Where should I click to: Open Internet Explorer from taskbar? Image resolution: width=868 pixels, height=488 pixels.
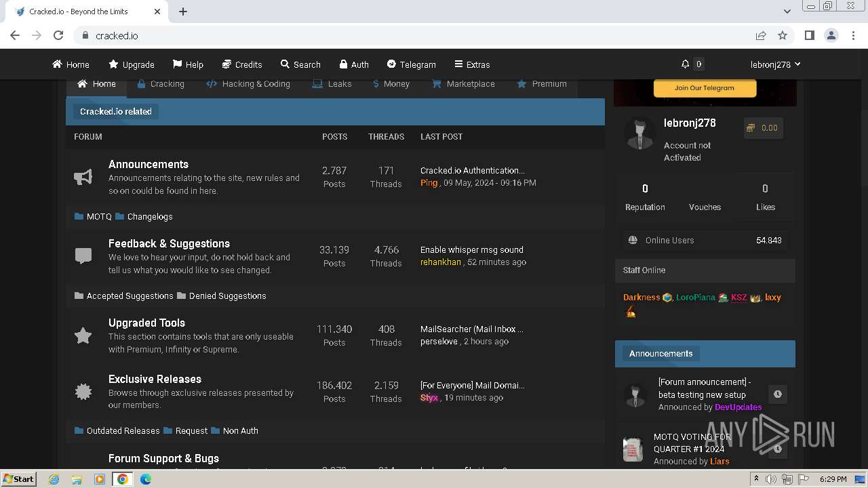click(54, 479)
